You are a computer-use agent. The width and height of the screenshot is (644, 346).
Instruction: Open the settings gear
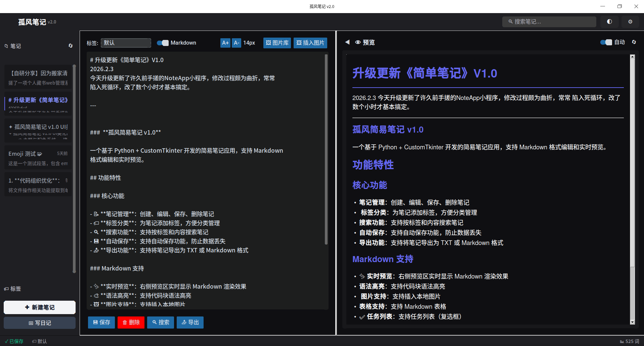[x=630, y=21]
